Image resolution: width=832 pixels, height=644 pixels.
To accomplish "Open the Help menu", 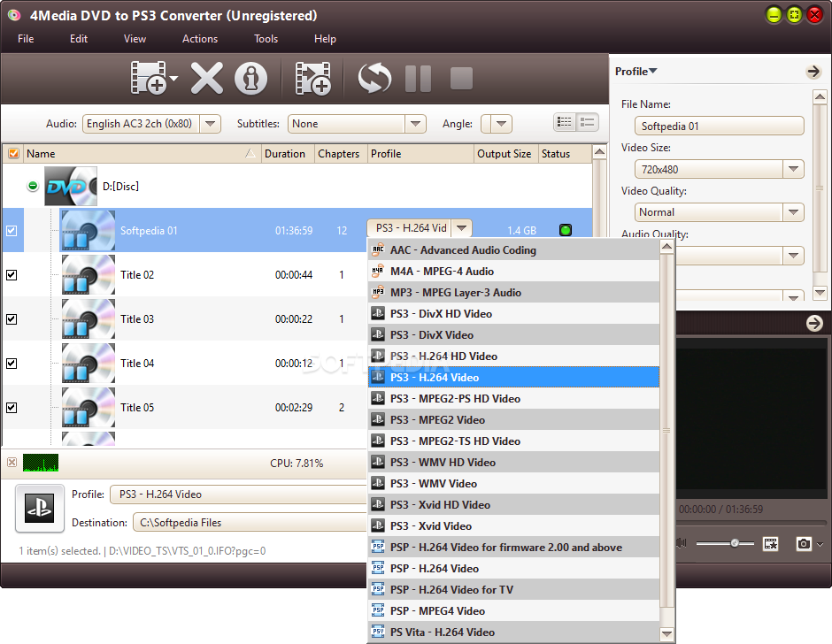I will (325, 39).
